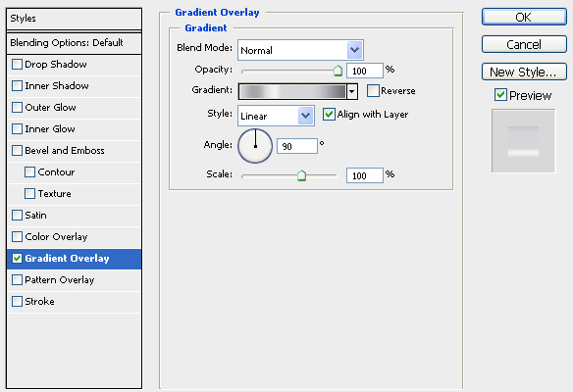The height and width of the screenshot is (392, 573).
Task: Enable the Inner Shadow checkbox
Action: click(18, 86)
